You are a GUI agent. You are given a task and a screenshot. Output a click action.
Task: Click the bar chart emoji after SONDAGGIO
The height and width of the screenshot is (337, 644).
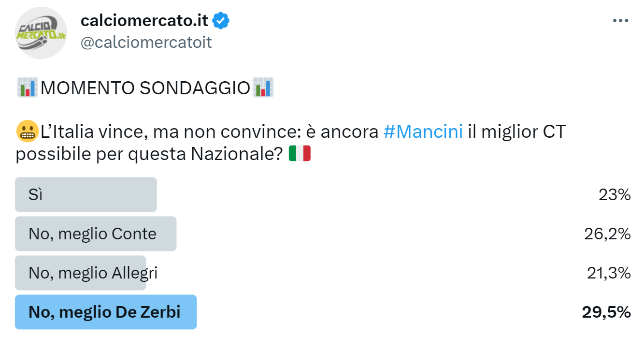263,88
